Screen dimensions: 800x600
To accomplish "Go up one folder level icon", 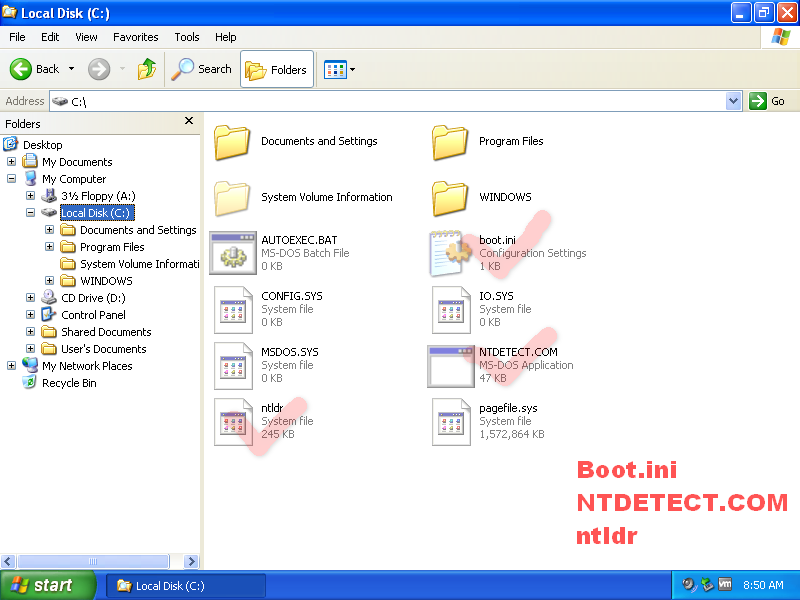I will coord(147,69).
